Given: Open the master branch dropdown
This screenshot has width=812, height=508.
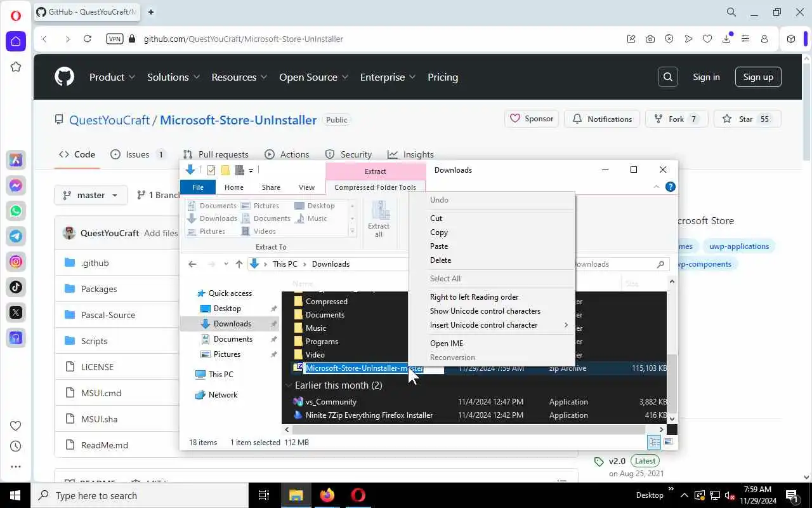Looking at the screenshot, I should point(91,195).
